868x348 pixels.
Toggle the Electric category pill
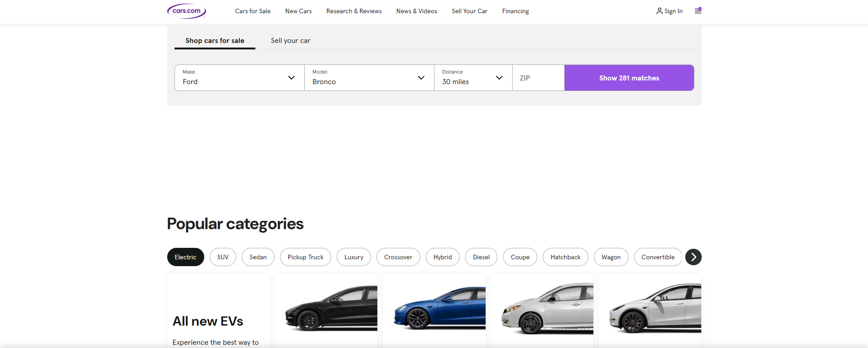185,257
